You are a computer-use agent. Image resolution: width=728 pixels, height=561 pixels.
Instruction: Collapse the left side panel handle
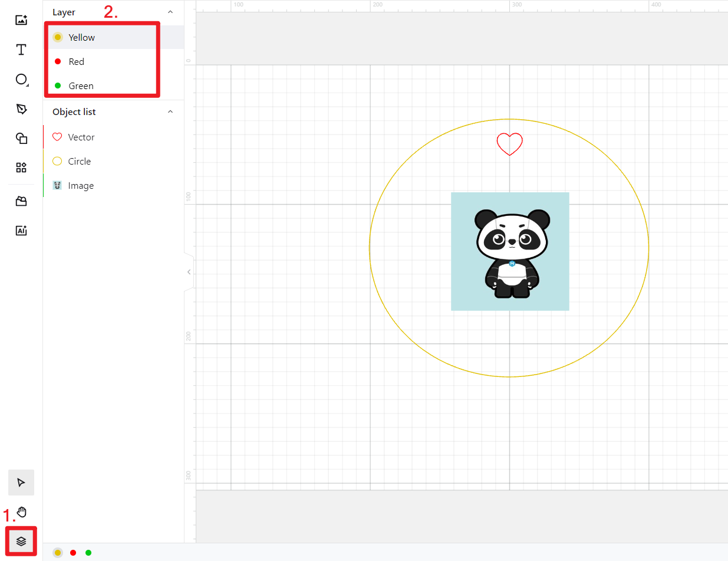tap(189, 272)
